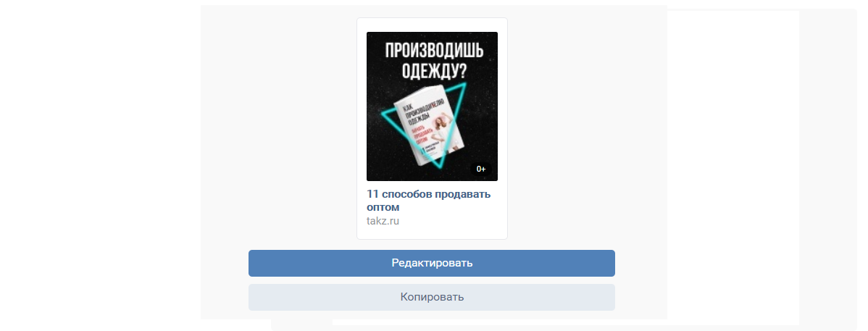Click the 0+ age rating badge
Image resolution: width=868 pixels, height=331 pixels.
[481, 169]
